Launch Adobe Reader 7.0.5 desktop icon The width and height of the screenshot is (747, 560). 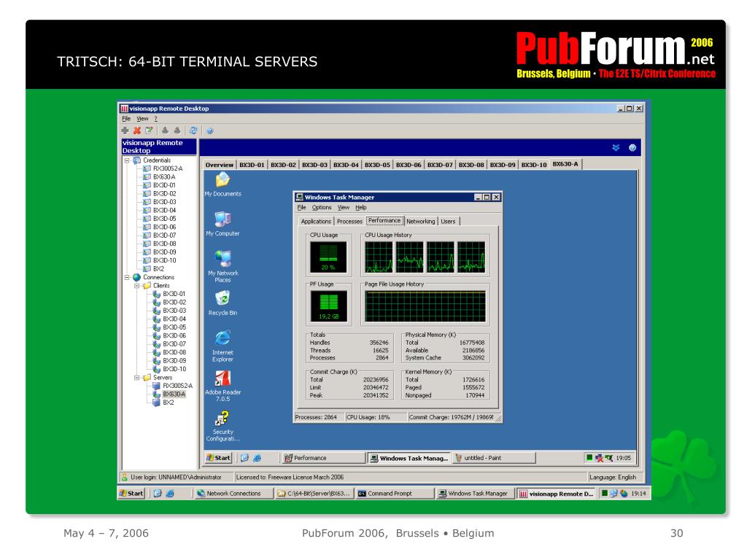point(222,386)
